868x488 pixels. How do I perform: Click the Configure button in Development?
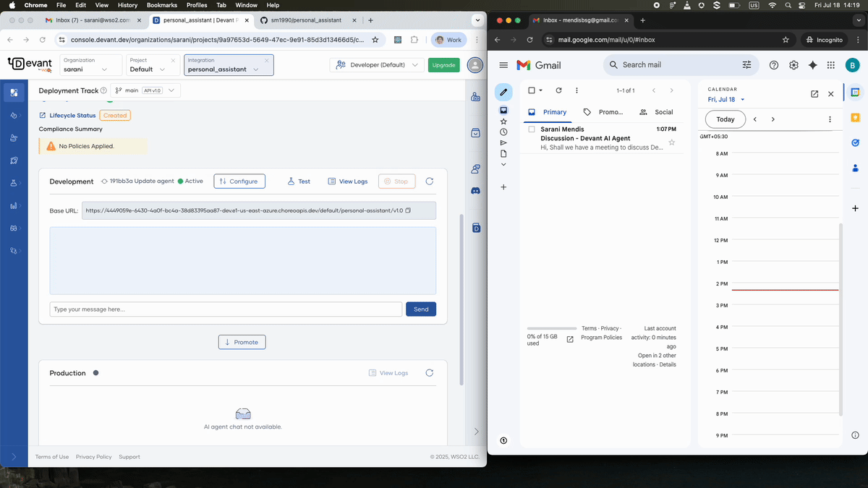click(239, 181)
